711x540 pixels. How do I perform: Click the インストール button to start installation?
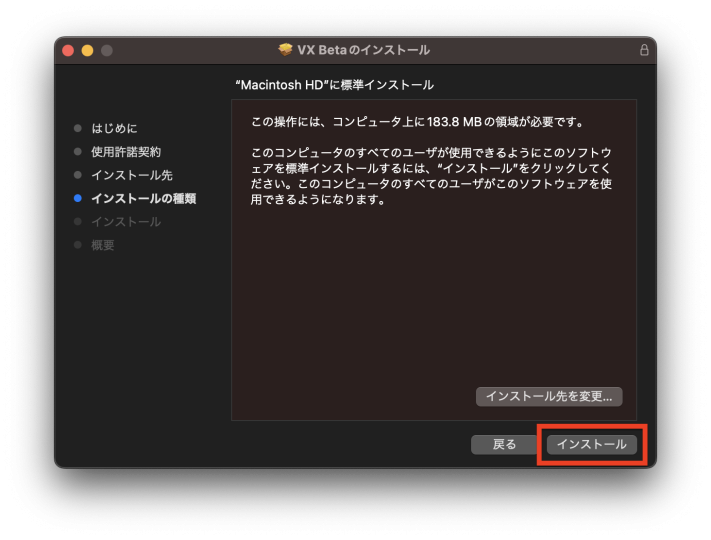click(591, 444)
